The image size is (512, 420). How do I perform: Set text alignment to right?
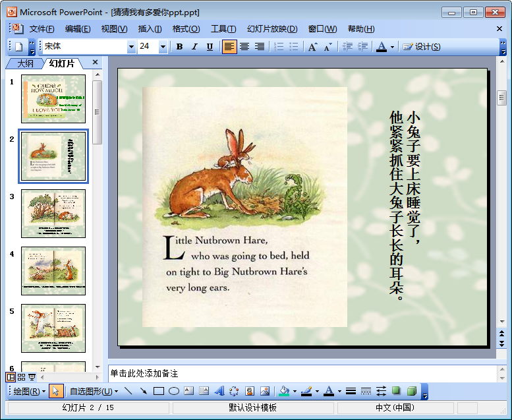[260, 47]
